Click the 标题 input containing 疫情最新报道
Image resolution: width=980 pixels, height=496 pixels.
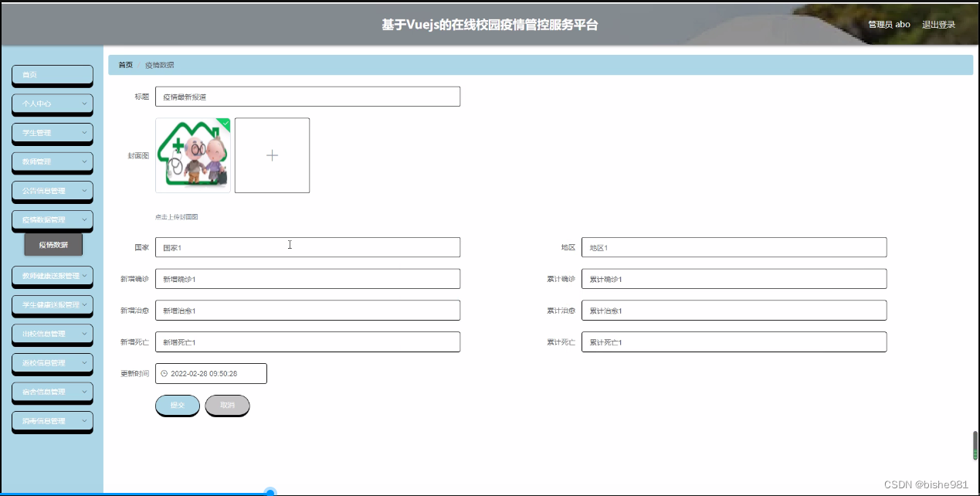click(307, 96)
